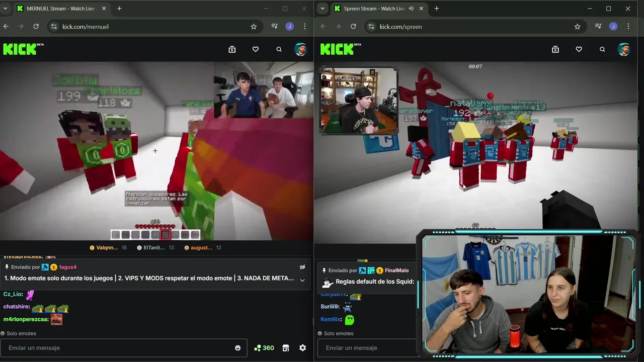Mute the Spreen Stream tab audio

(411, 9)
